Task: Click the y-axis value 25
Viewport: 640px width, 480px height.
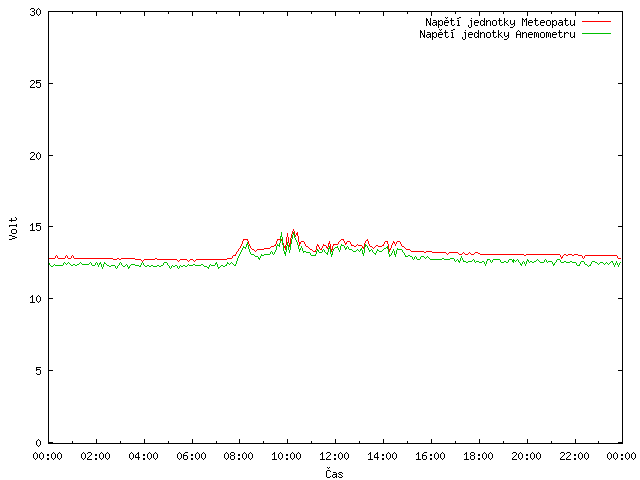Action: pos(36,84)
